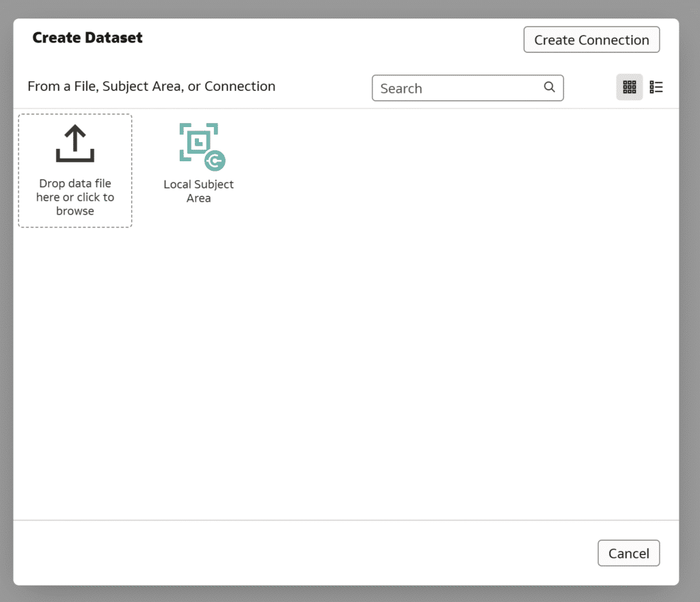The height and width of the screenshot is (602, 700).
Task: Focus the Search box to filter sources
Action: pos(451,87)
